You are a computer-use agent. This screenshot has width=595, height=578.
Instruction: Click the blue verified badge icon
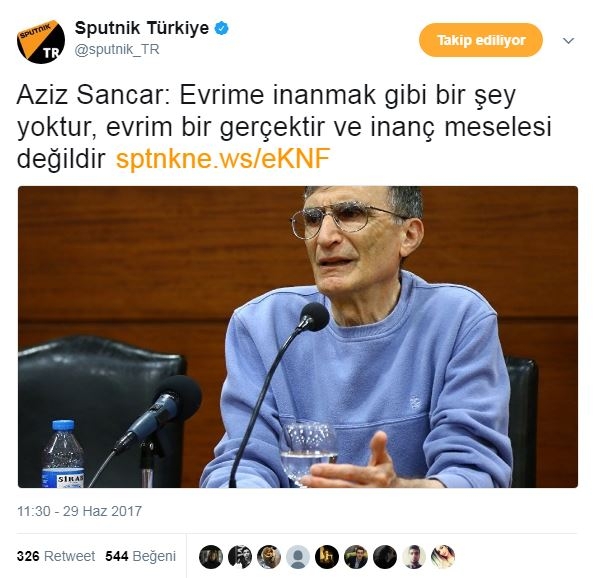click(x=222, y=28)
